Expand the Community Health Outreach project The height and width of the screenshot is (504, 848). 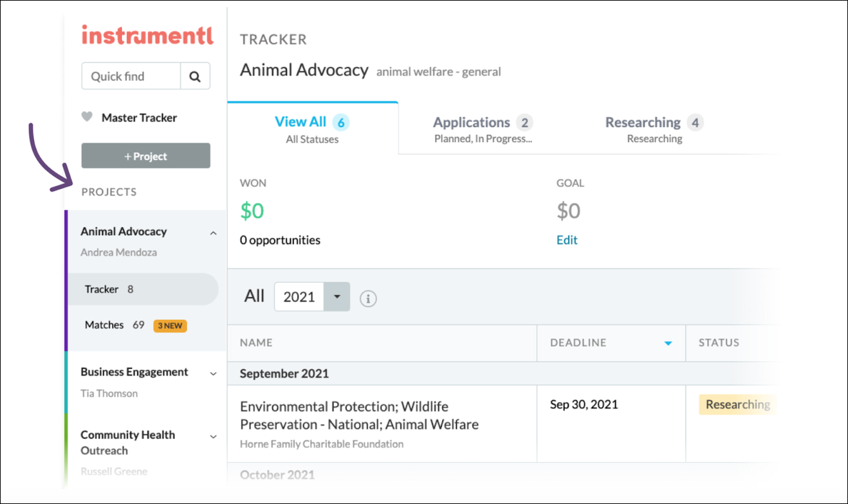(213, 437)
